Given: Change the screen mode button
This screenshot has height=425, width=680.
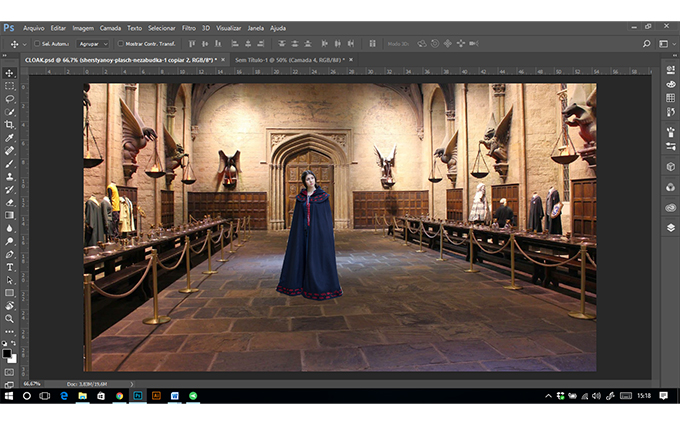Looking at the screenshot, I should tap(9, 384).
